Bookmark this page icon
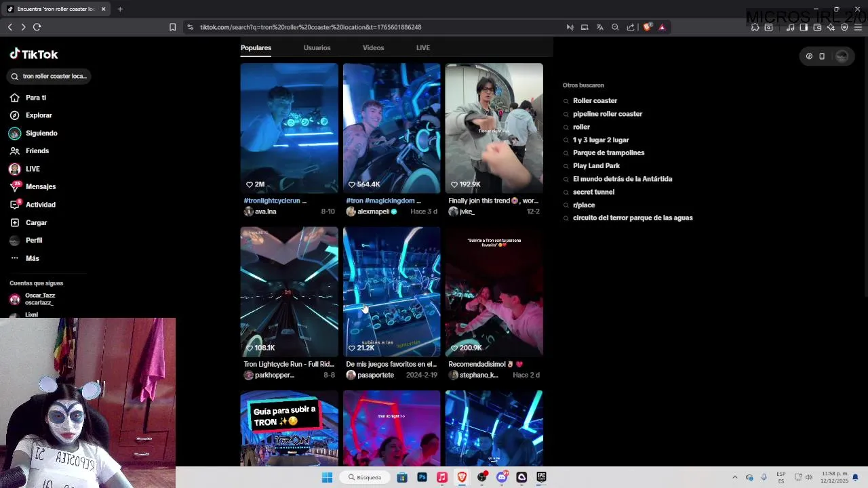This screenshot has height=488, width=868. pos(172,27)
